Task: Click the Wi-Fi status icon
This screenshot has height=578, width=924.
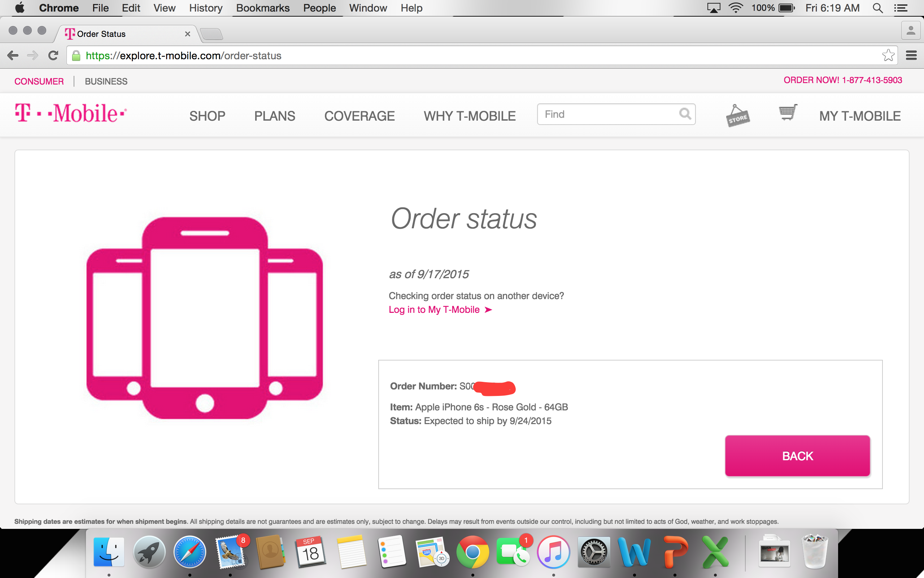Action: (x=736, y=8)
